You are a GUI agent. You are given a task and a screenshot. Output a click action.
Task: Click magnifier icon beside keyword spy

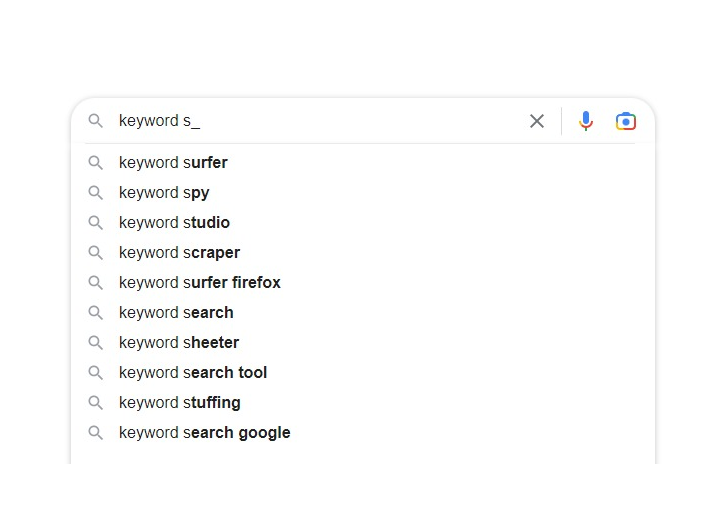tap(96, 192)
